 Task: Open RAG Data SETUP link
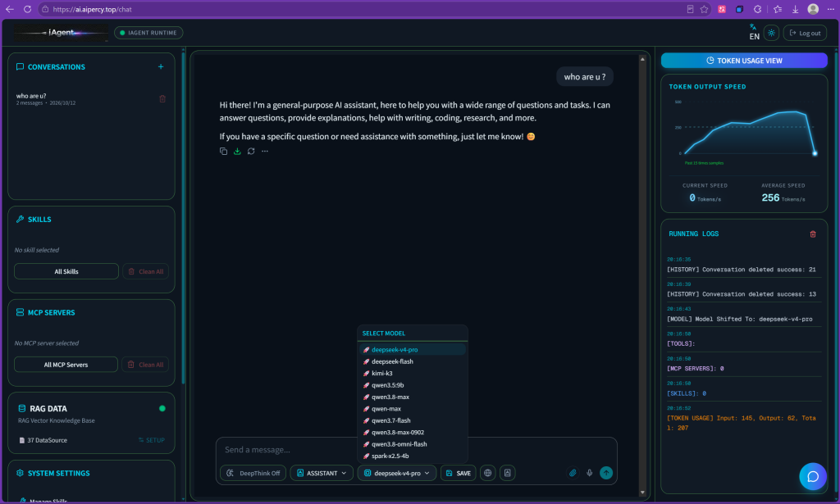tap(152, 440)
